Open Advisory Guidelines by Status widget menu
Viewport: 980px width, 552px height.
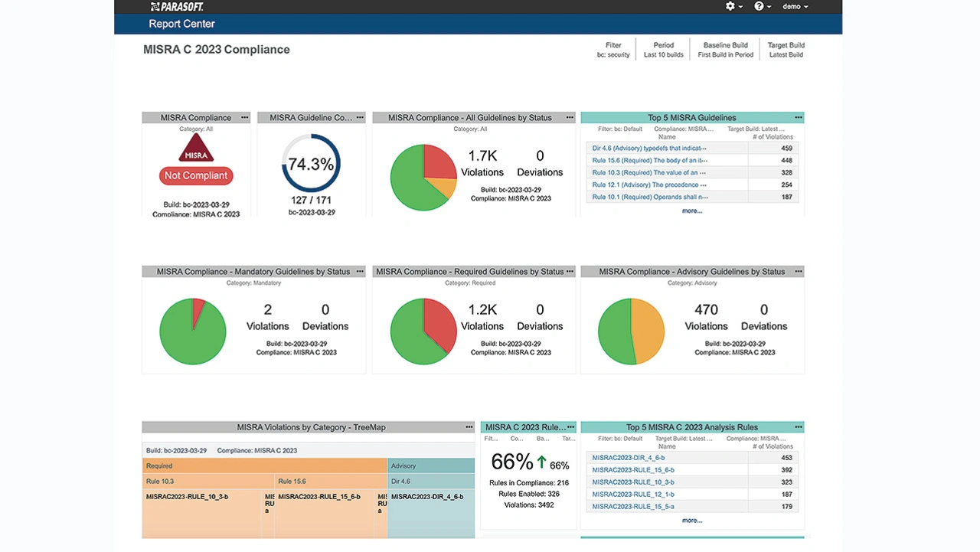click(798, 272)
